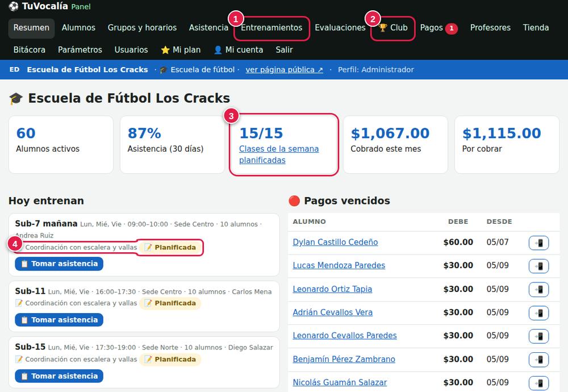Click phone icon button for Lucas Mendoza Paredes
This screenshot has width=568, height=392.
click(x=538, y=266)
